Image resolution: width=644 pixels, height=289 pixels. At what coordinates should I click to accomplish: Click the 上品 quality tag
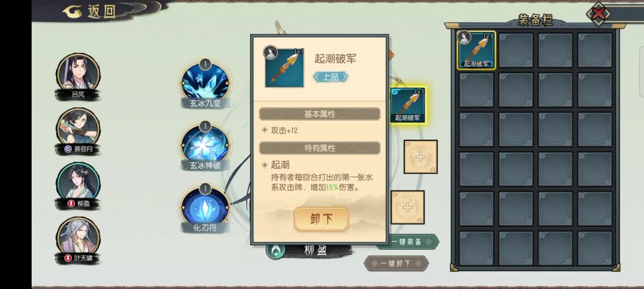click(330, 76)
